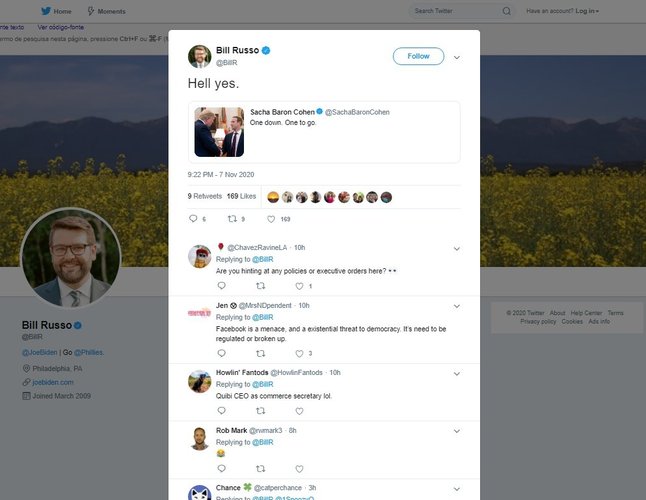Open Sacha Baron Cohen's profile name
Viewport: 646px width, 500px height.
click(x=282, y=112)
